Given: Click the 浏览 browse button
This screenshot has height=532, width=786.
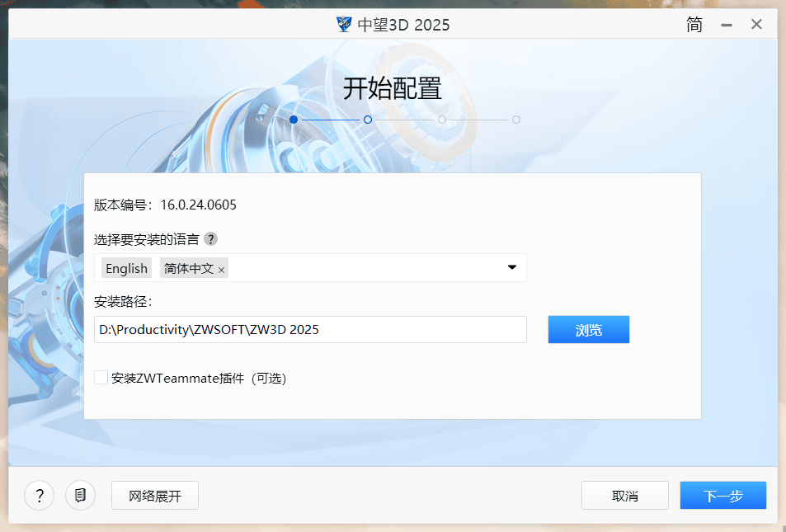Looking at the screenshot, I should coord(589,329).
